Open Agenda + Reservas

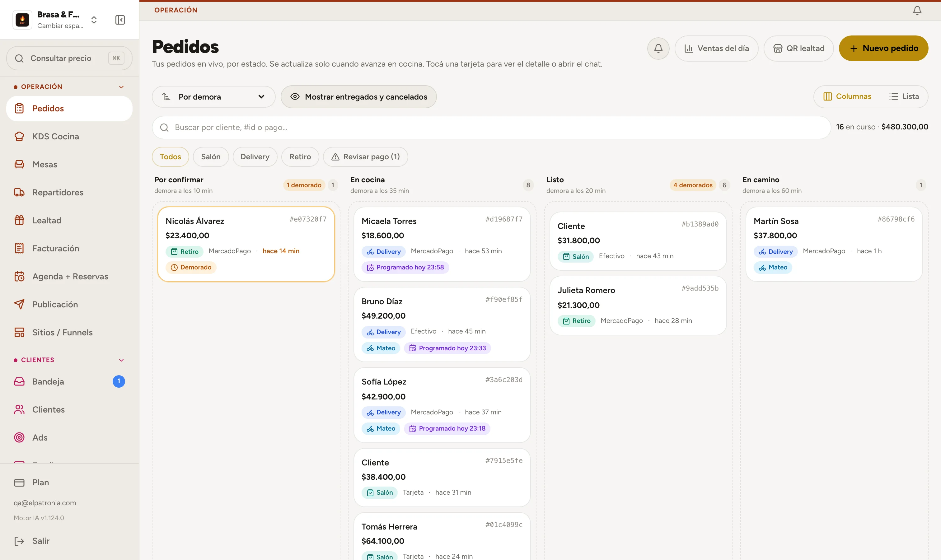(x=69, y=276)
